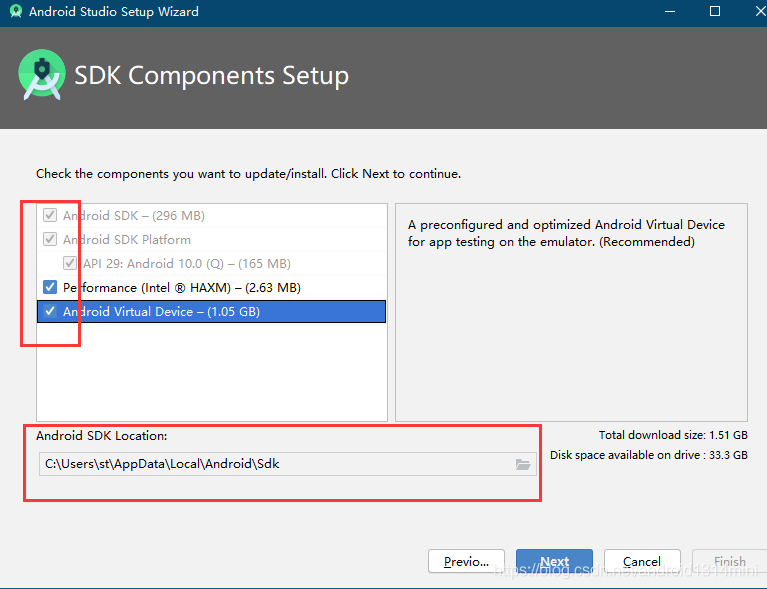The width and height of the screenshot is (767, 589).
Task: Continue with the Next button
Action: (x=554, y=561)
